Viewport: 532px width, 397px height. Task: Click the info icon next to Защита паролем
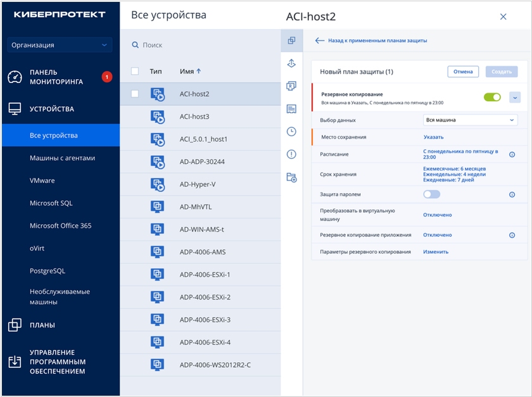coord(512,194)
